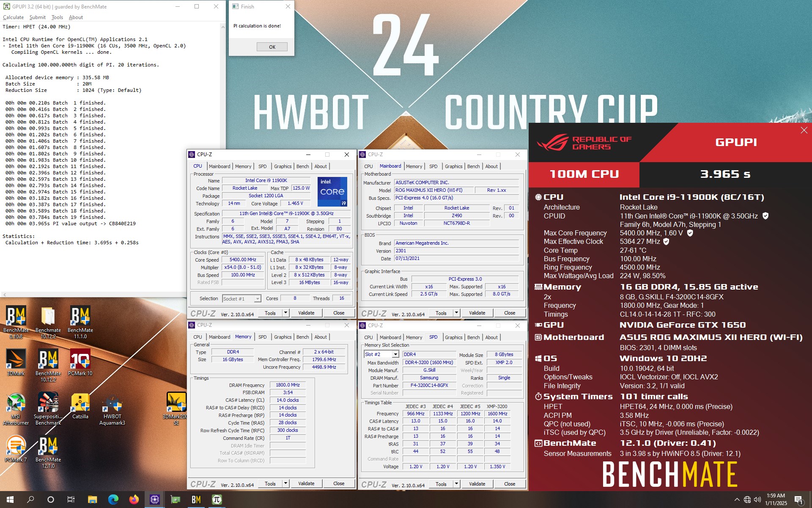Open taskbar Search magnifier
Viewport: 812px width, 508px height.
pos(30,500)
